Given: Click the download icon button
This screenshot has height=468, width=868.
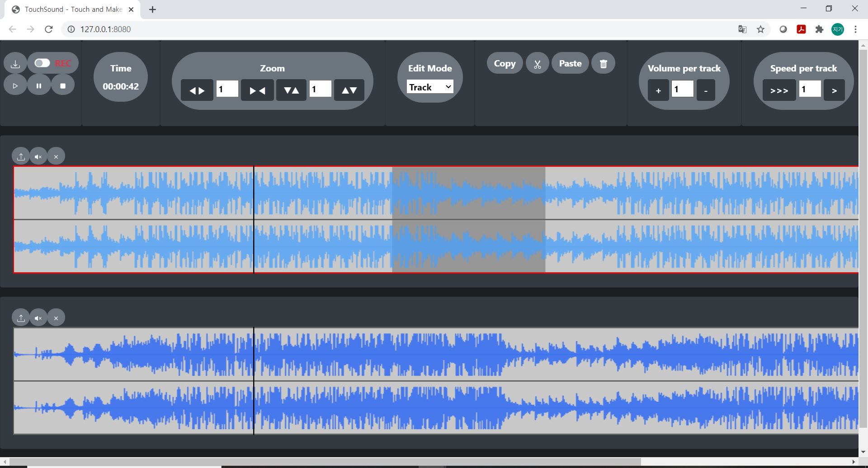Looking at the screenshot, I should coord(15,64).
